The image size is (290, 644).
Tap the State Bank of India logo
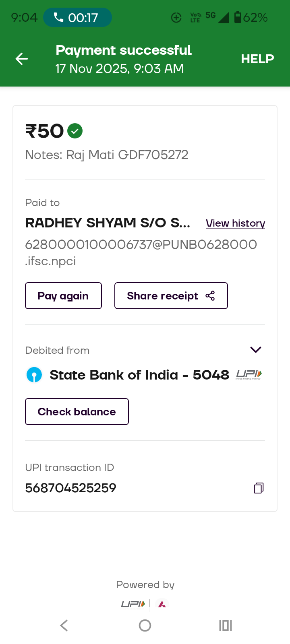[34, 375]
